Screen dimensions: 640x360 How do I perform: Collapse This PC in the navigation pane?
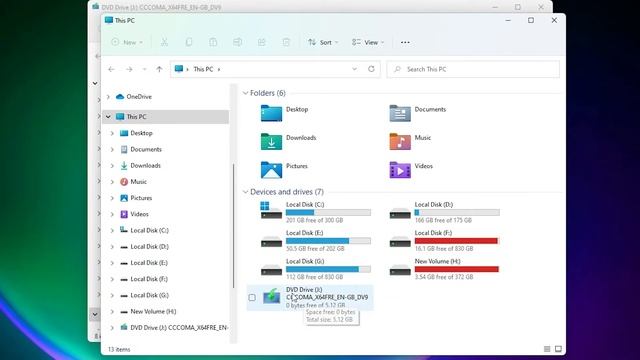[108, 117]
